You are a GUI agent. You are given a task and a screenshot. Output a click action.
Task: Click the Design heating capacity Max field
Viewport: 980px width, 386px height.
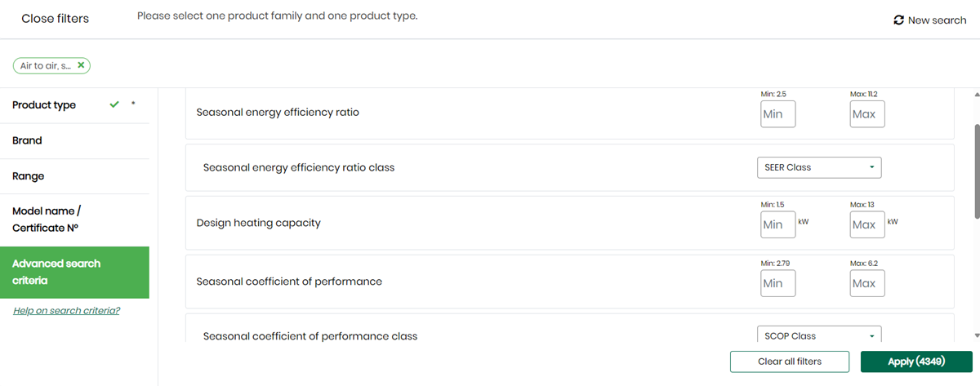pyautogui.click(x=866, y=224)
